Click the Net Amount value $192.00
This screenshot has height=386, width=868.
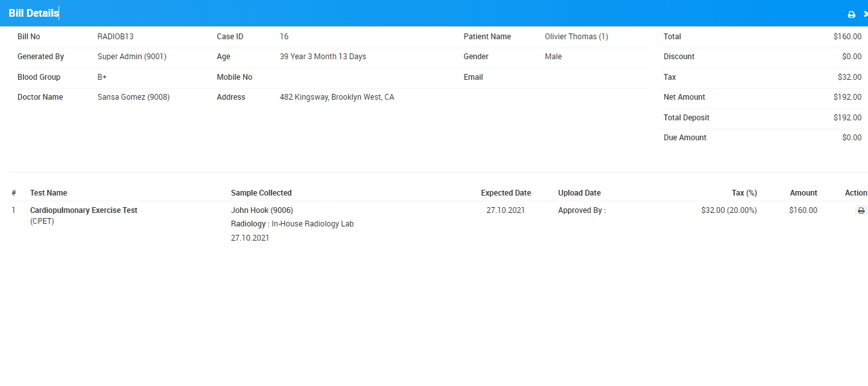point(847,97)
